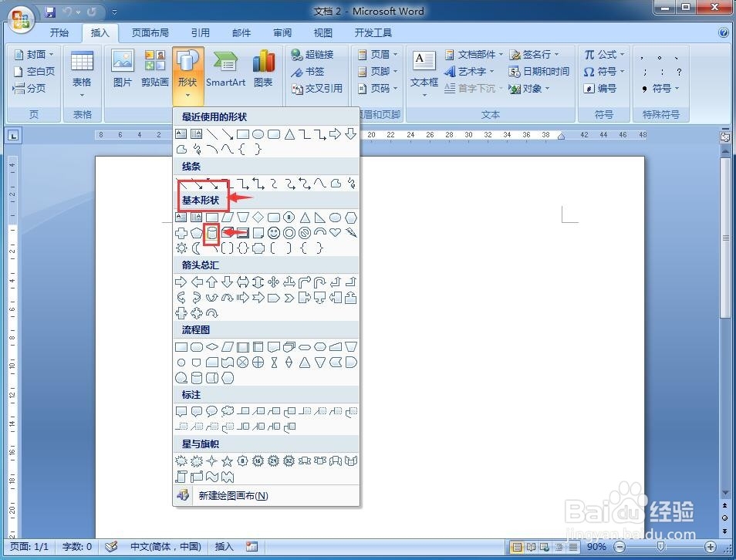
Task: Pick the cloud callout shape
Action: pyautogui.click(x=227, y=412)
